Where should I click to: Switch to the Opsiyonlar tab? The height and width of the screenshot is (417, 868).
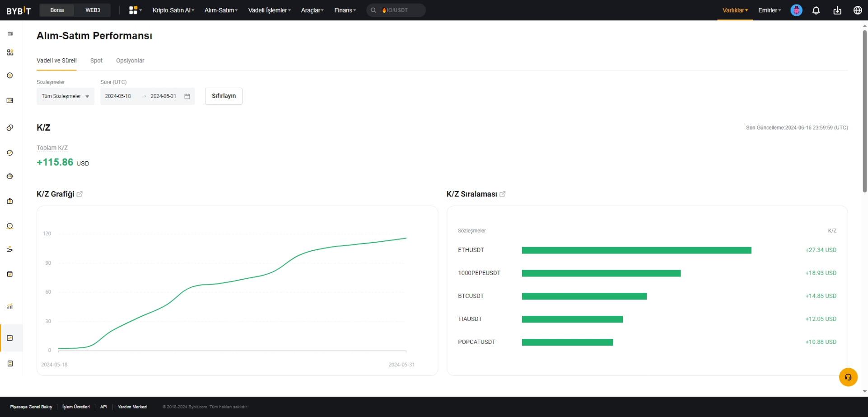[x=130, y=61]
